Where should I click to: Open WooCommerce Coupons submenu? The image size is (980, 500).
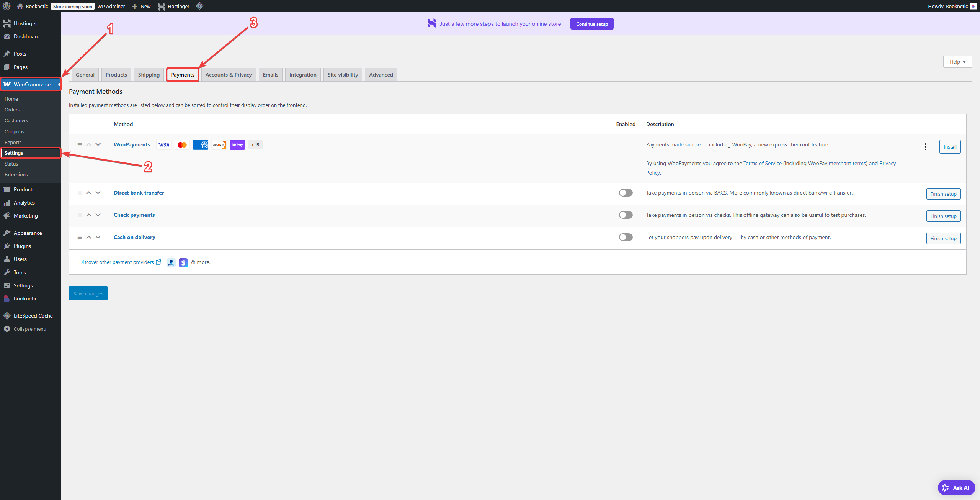31,131
